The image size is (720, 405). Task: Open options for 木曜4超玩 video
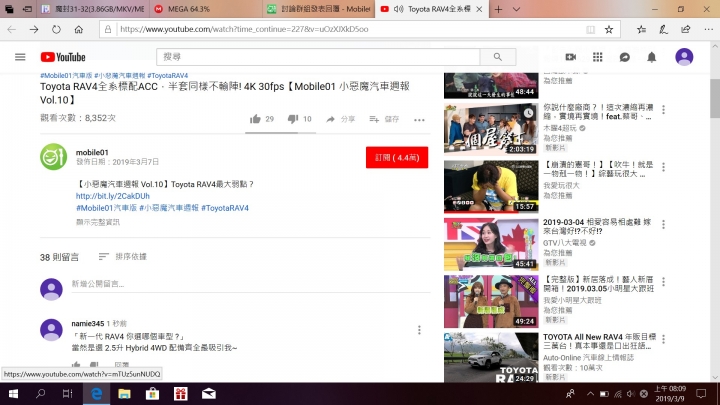(664, 110)
